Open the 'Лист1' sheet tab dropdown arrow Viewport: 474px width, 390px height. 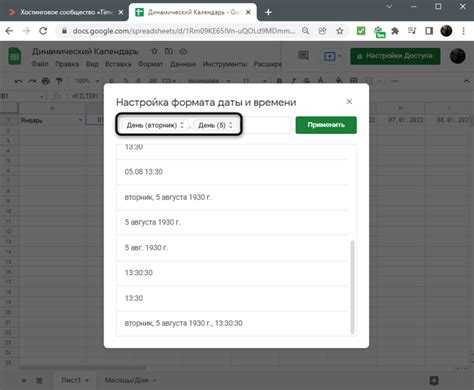click(x=87, y=380)
